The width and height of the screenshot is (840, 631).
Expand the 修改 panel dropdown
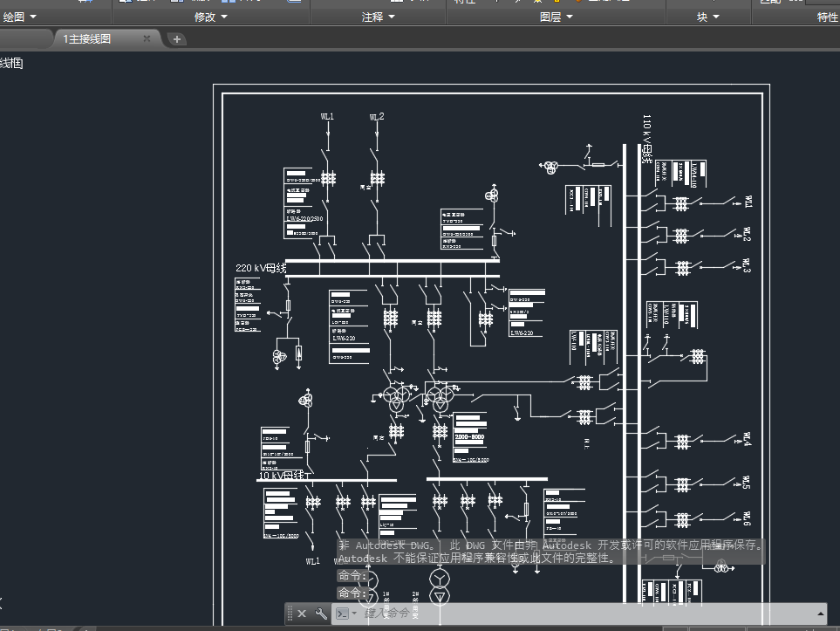click(x=210, y=17)
